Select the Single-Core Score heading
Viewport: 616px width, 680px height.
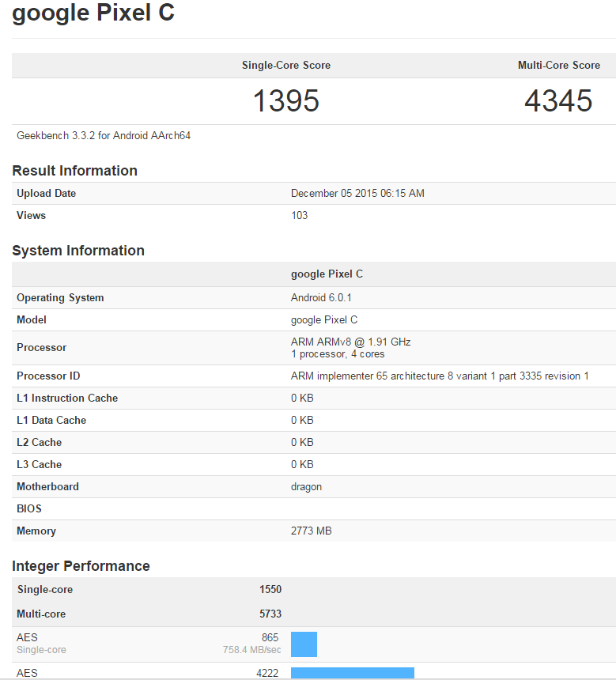(286, 65)
